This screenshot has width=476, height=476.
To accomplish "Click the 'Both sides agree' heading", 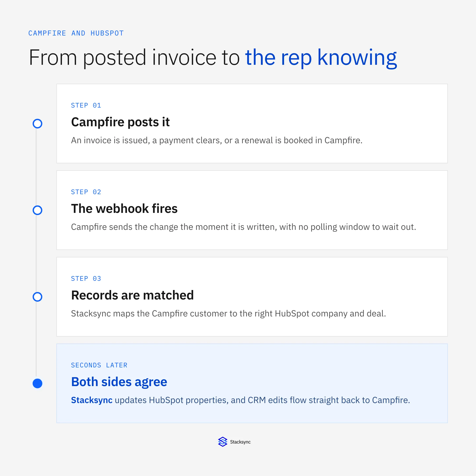I will pyautogui.click(x=119, y=382).
